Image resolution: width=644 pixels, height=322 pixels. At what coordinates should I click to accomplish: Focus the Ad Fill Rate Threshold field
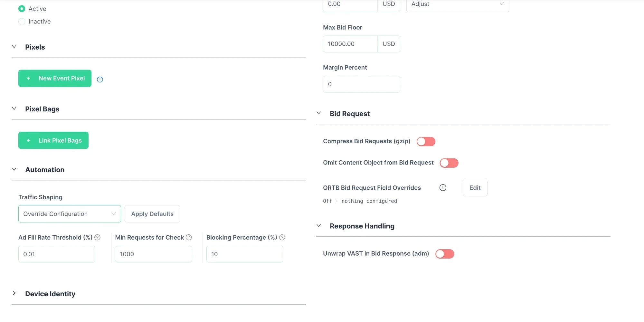[x=57, y=254]
